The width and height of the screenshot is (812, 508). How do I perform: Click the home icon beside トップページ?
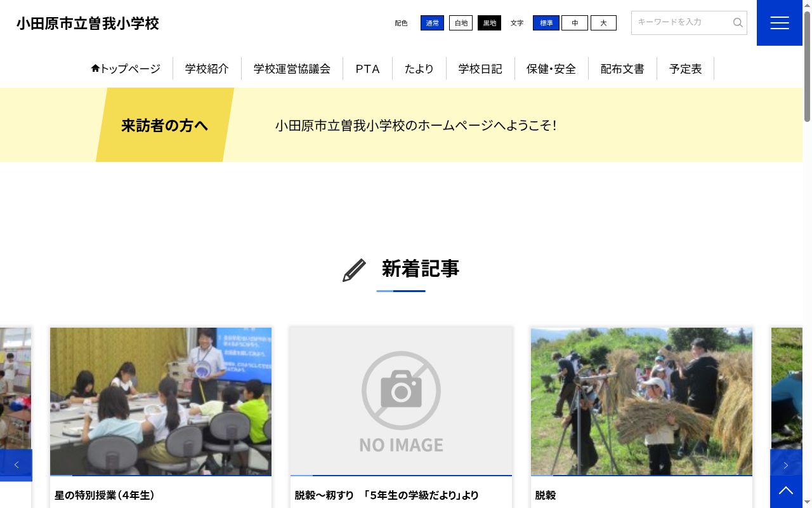[x=95, y=68]
